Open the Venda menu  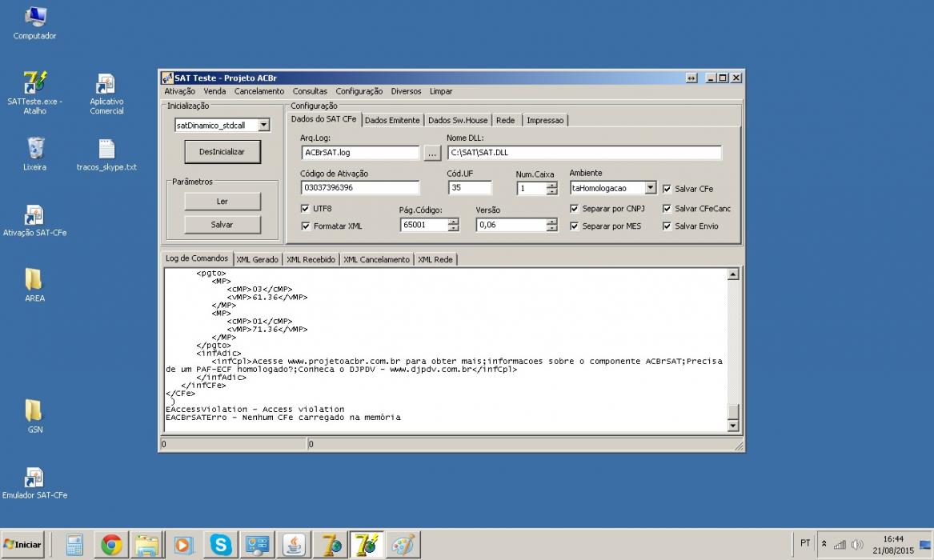(x=214, y=91)
